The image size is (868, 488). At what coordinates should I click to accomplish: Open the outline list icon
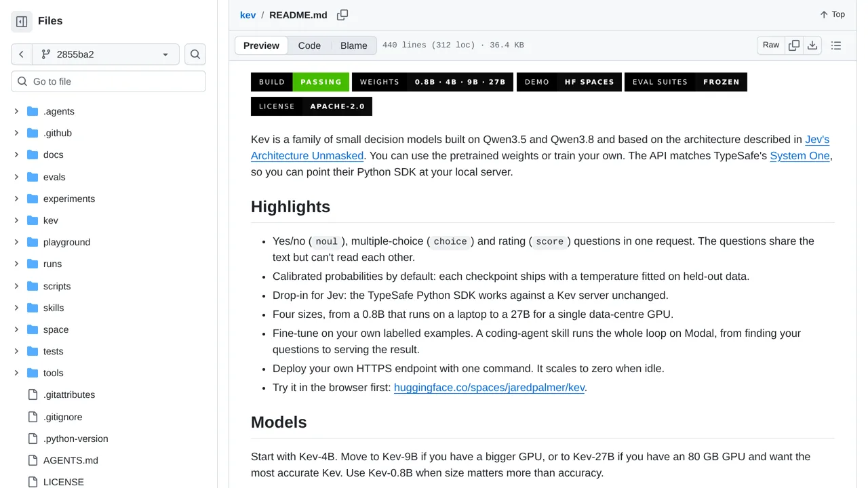click(x=836, y=45)
